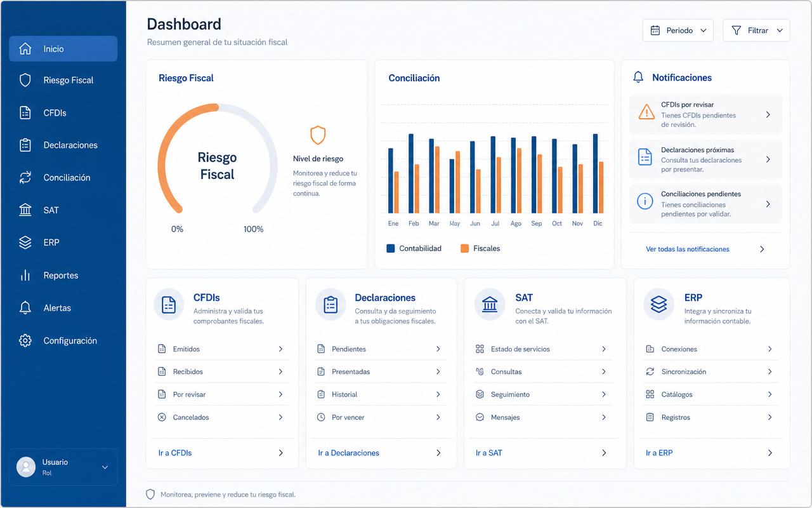This screenshot has width=812, height=508.
Task: Open the Ir a Declaraciones link
Action: (349, 453)
